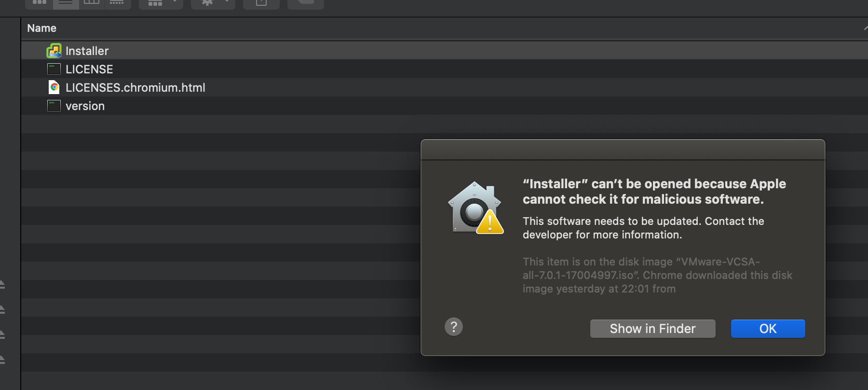Open the group-by arrangement dropdown
This screenshot has width=868, height=390.
[161, 3]
